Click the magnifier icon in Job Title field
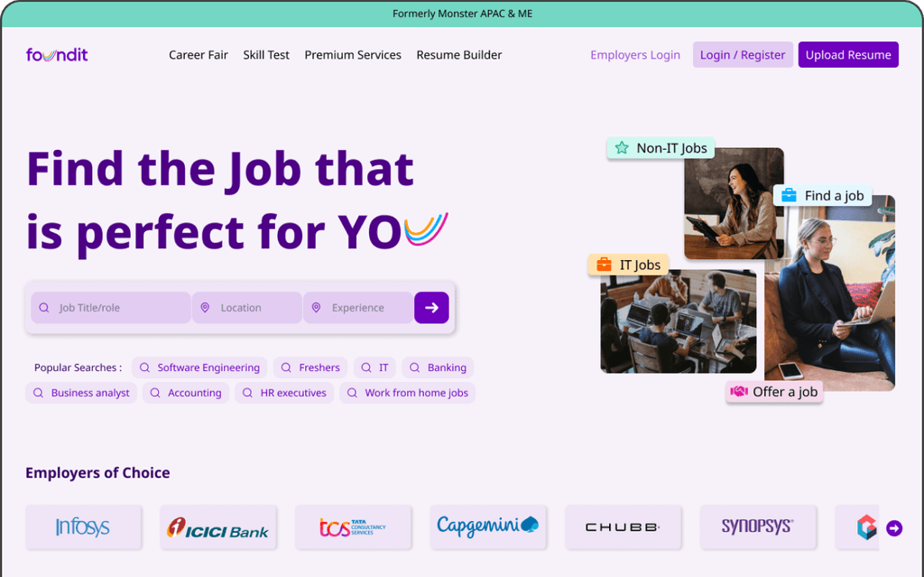Viewport: 924px width, 577px height. [x=44, y=308]
